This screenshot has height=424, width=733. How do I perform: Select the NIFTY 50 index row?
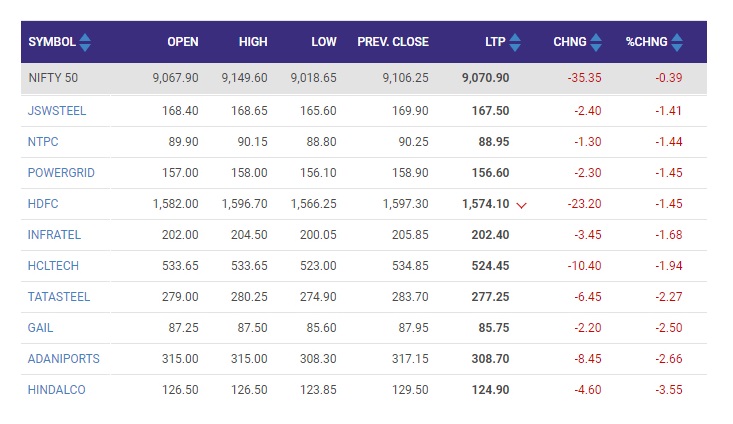click(x=364, y=78)
